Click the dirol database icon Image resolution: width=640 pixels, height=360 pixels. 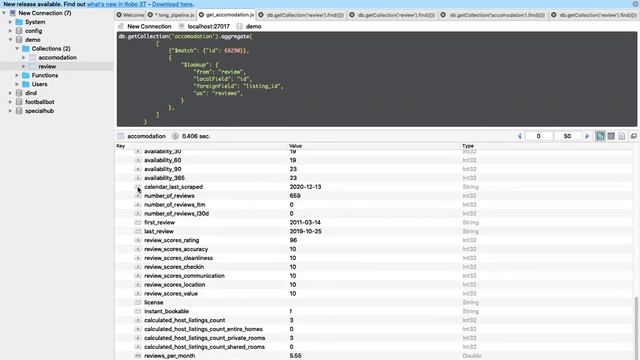[19, 93]
